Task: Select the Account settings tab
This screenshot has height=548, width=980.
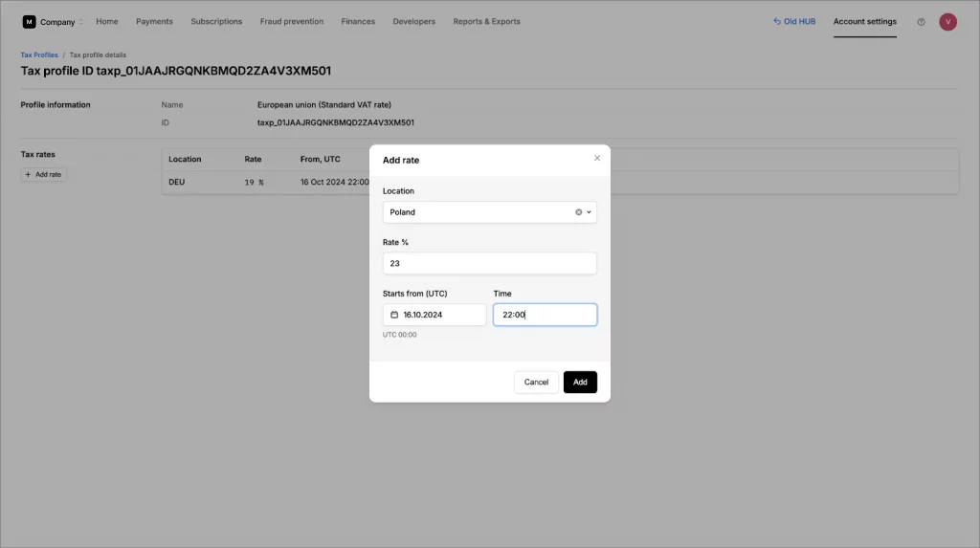Action: coord(864,21)
